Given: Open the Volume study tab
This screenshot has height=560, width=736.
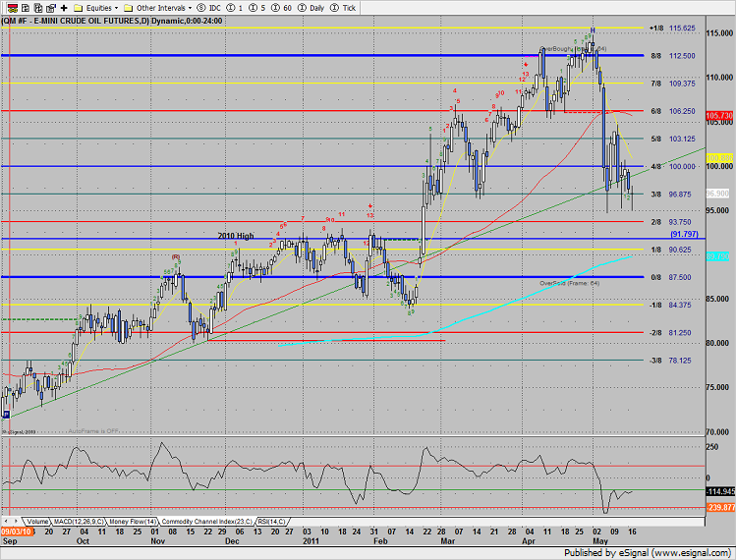Looking at the screenshot, I should (36, 521).
